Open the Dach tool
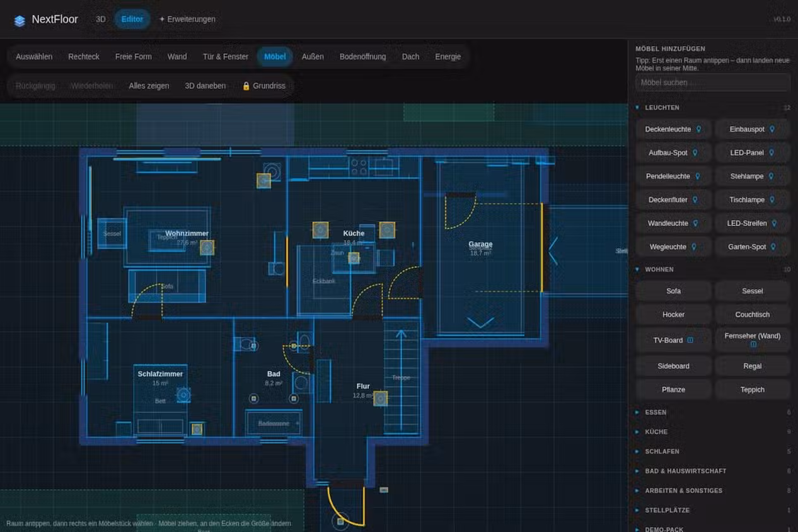798x532 pixels. click(410, 57)
